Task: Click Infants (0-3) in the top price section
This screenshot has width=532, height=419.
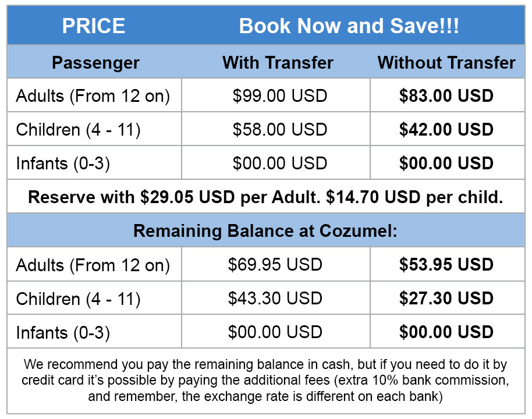Action: 63,164
